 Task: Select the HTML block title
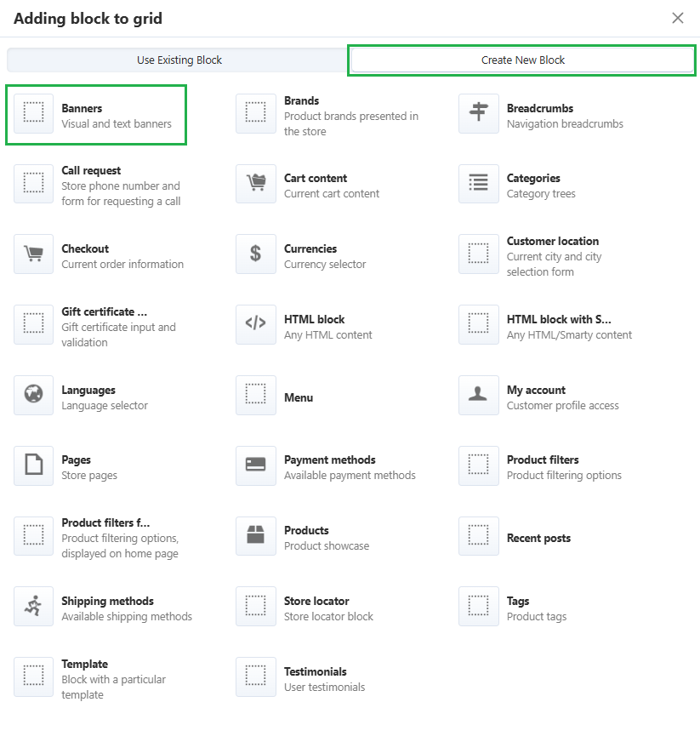[315, 319]
